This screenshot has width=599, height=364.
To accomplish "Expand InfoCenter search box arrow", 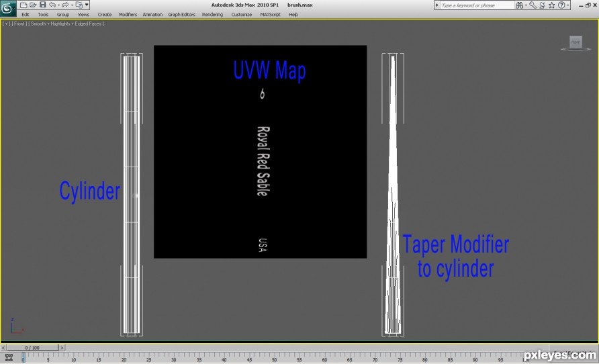I will pos(437,5).
